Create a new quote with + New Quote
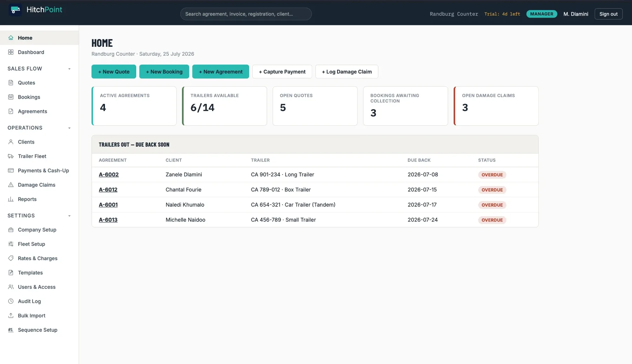The width and height of the screenshot is (632, 364). click(114, 72)
